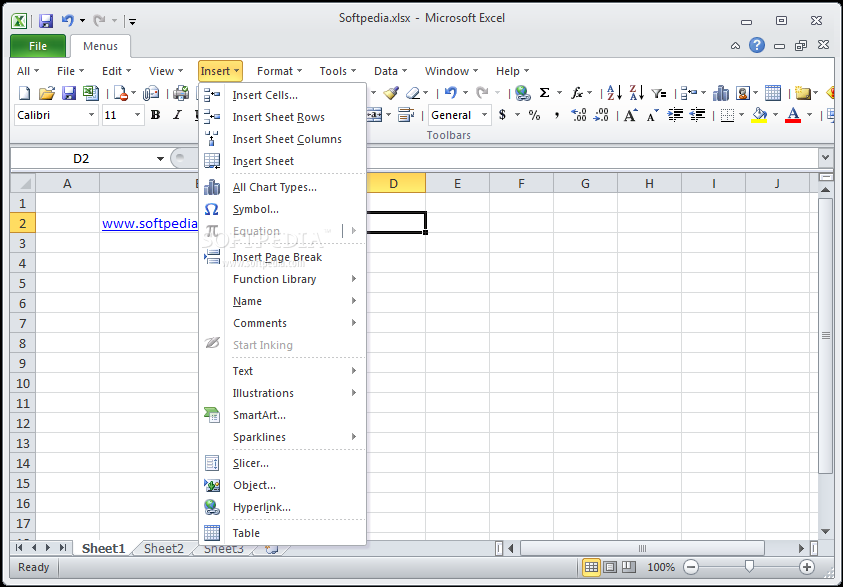Click the Save floppy disk toolbar icon
Viewport: 843px width, 587px height.
[x=69, y=93]
